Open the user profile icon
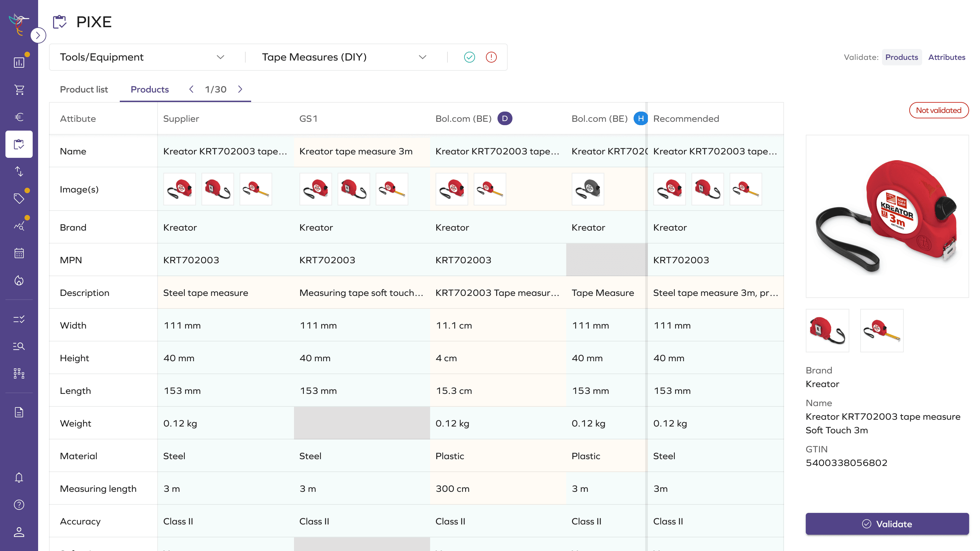980x551 pixels. pos(19,532)
